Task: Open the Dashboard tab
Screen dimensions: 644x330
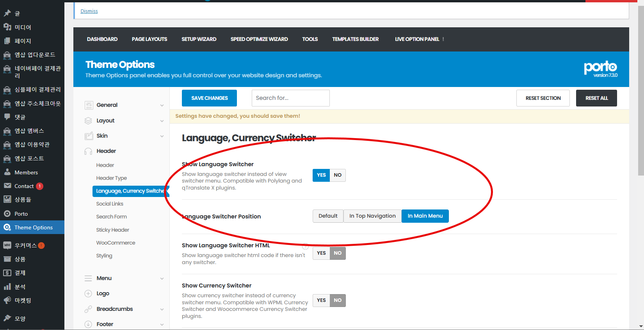Action: (102, 39)
